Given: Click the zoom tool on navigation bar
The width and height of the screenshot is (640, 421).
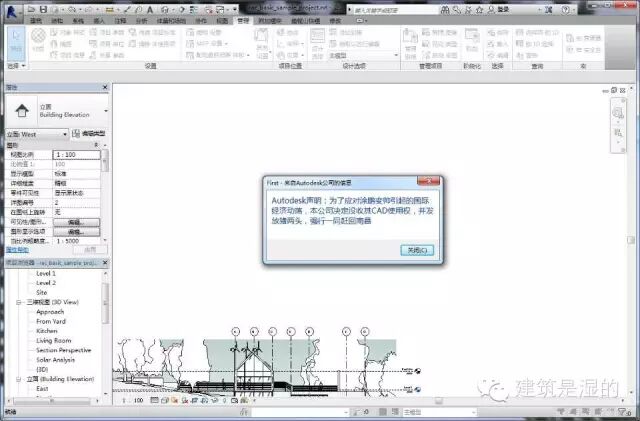Looking at the screenshot, I should click(618, 133).
